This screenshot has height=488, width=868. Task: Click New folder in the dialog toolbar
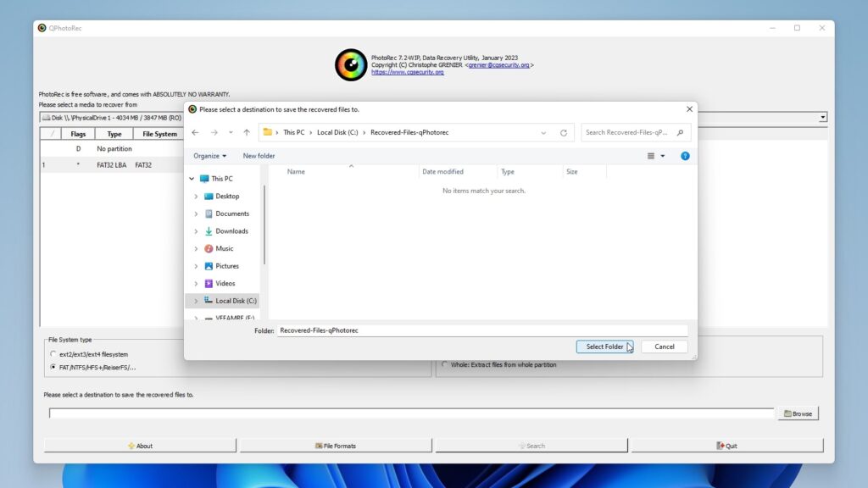[x=259, y=156]
